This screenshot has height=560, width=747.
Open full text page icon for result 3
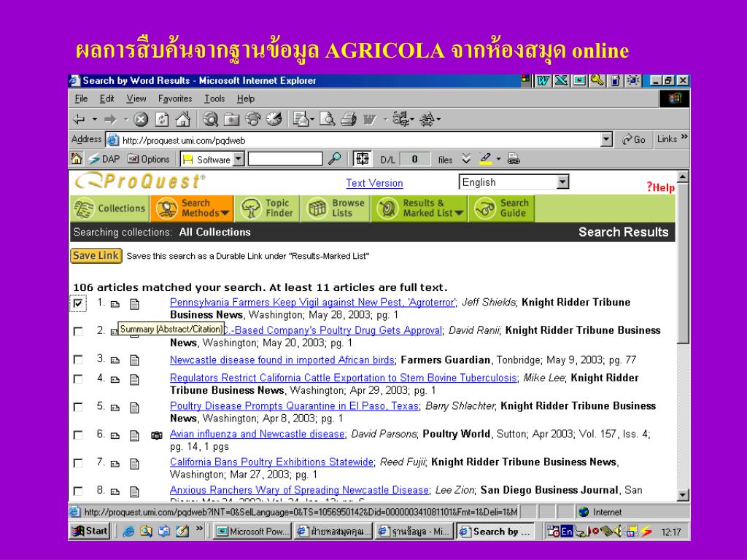134,360
